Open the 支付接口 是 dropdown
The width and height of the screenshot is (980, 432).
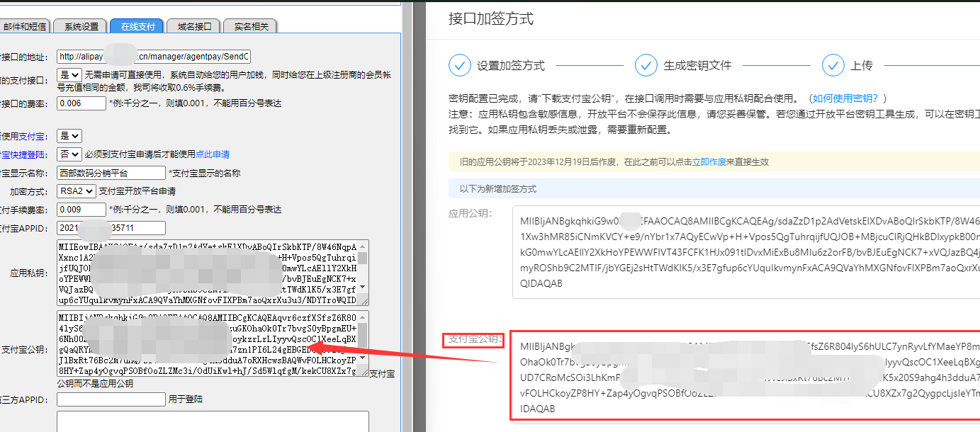(69, 74)
